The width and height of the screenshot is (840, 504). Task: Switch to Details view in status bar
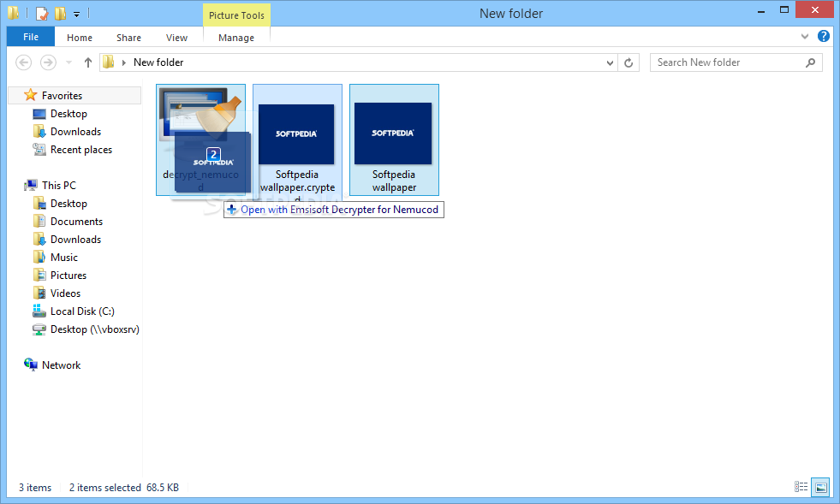pyautogui.click(x=801, y=487)
